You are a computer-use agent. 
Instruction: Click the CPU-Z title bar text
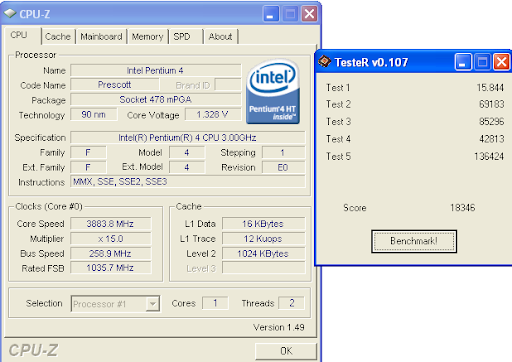(35, 14)
